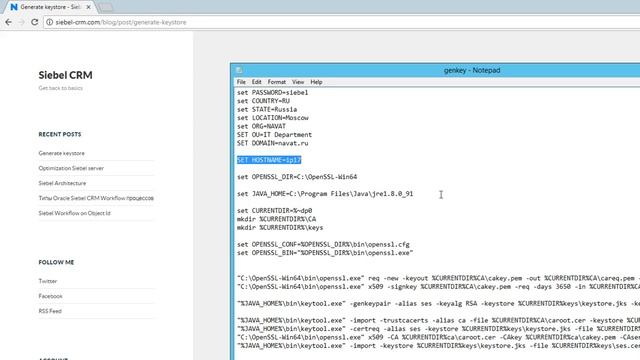Click the FOLLOW ME heading
This screenshot has width=640, height=360.
(56, 262)
